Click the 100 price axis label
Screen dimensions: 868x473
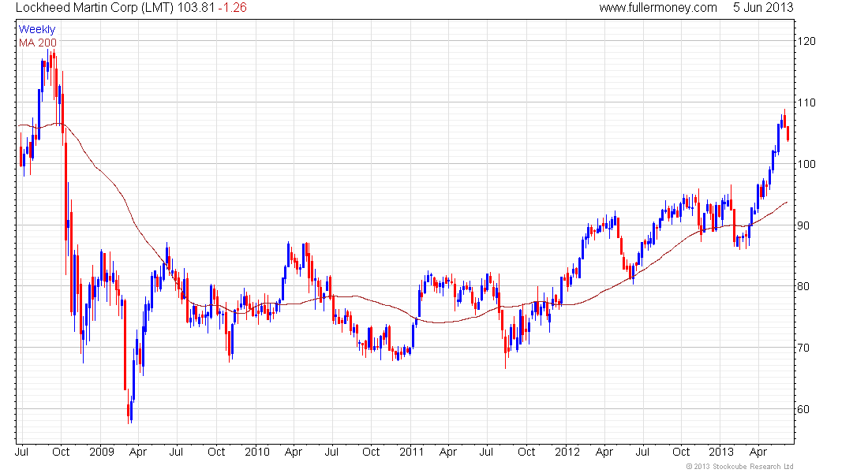coord(806,164)
